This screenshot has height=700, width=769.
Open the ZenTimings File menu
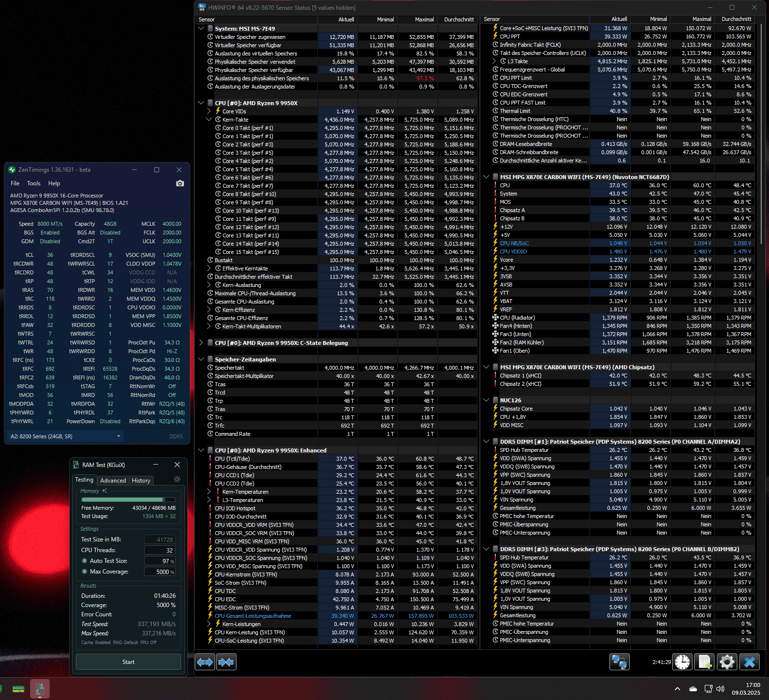click(15, 183)
